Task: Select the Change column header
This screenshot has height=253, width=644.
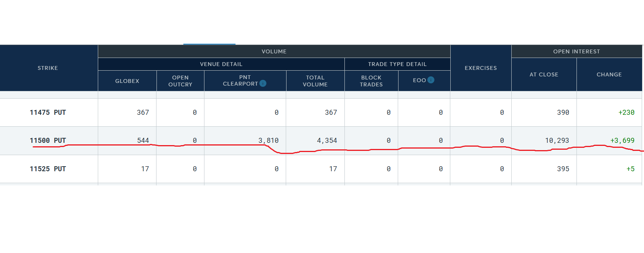Action: [609, 74]
